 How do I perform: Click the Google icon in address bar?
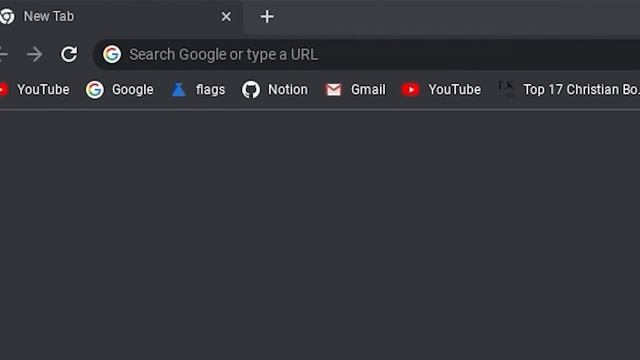[112, 54]
